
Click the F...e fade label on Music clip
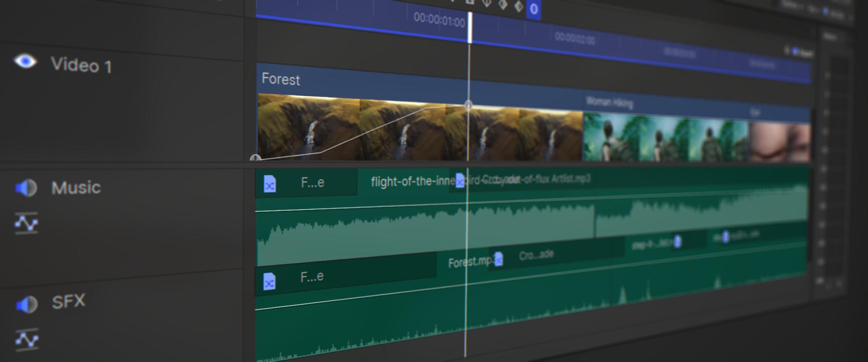click(x=312, y=182)
